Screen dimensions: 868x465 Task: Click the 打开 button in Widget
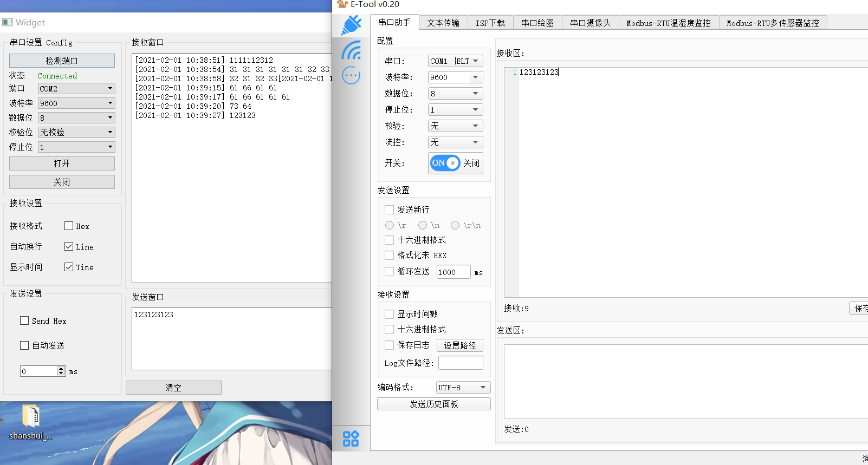click(62, 163)
